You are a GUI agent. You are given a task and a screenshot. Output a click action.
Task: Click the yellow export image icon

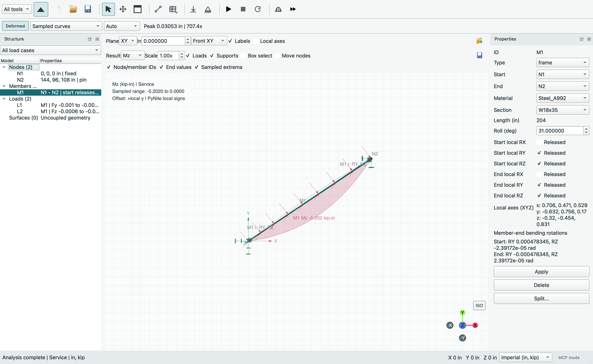(x=479, y=41)
